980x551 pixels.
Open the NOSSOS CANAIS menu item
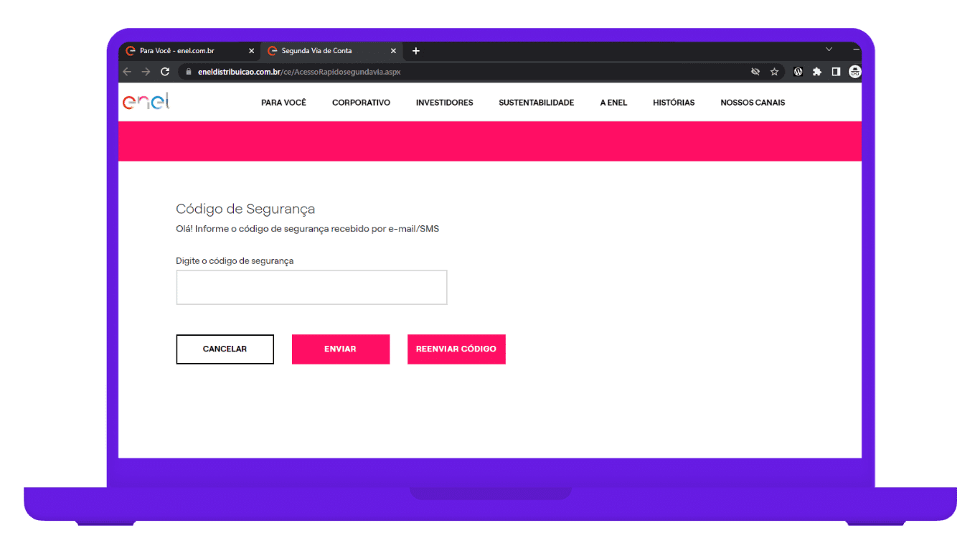pos(753,103)
